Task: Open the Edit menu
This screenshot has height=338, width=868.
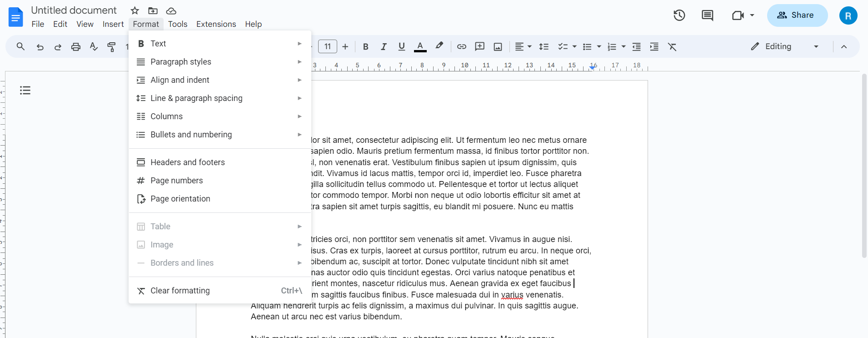Action: [x=60, y=24]
